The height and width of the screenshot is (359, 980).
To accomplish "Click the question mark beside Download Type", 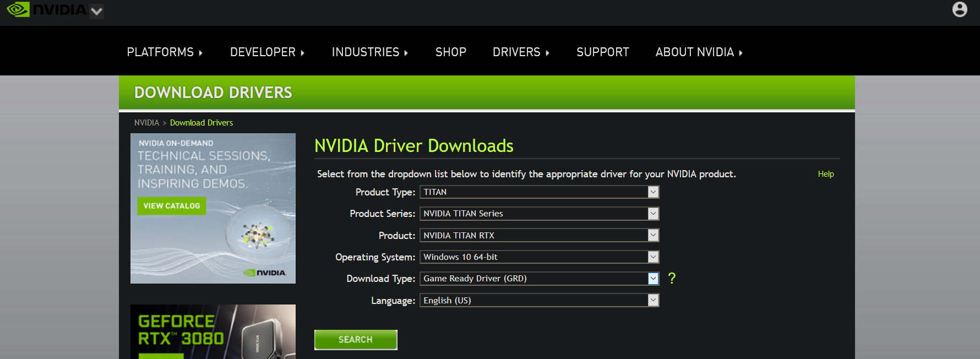I will (672, 278).
